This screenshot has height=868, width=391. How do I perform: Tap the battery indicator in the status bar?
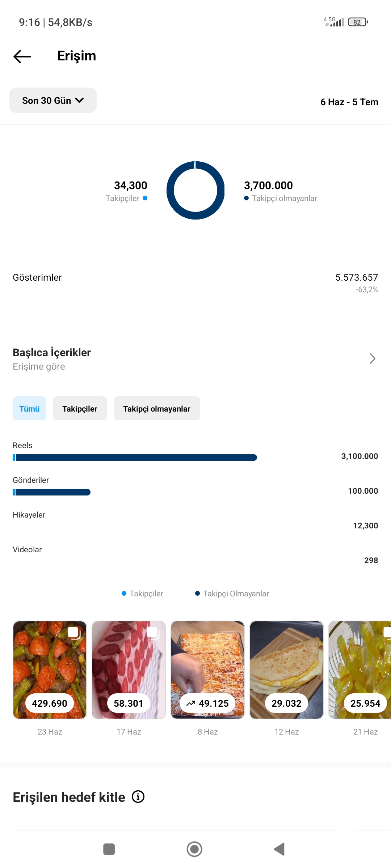[x=358, y=22]
